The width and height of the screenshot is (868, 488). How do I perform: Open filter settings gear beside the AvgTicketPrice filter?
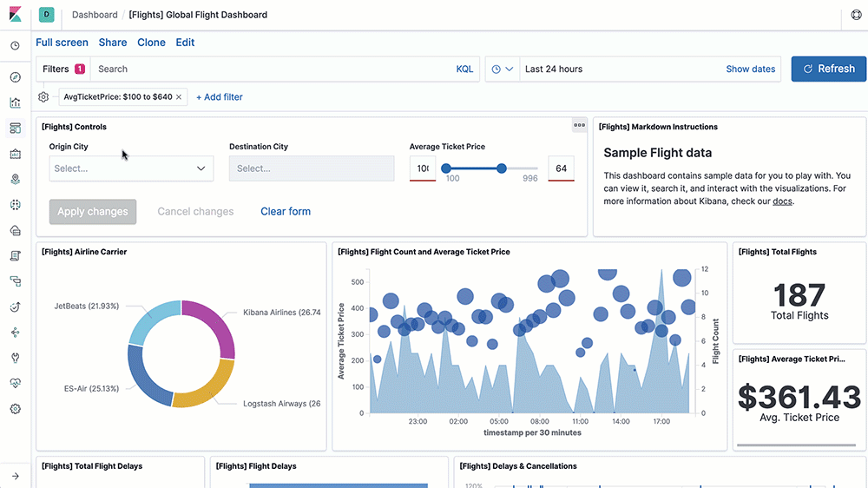43,97
